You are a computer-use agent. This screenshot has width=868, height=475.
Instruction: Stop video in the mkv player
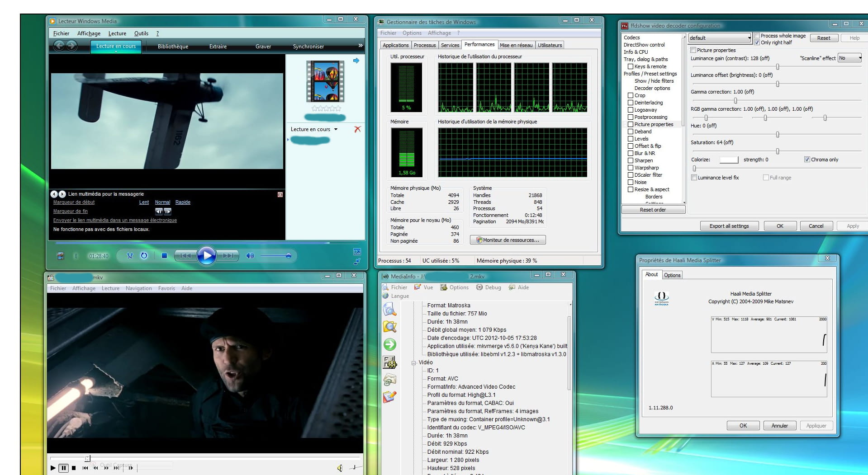pos(74,468)
